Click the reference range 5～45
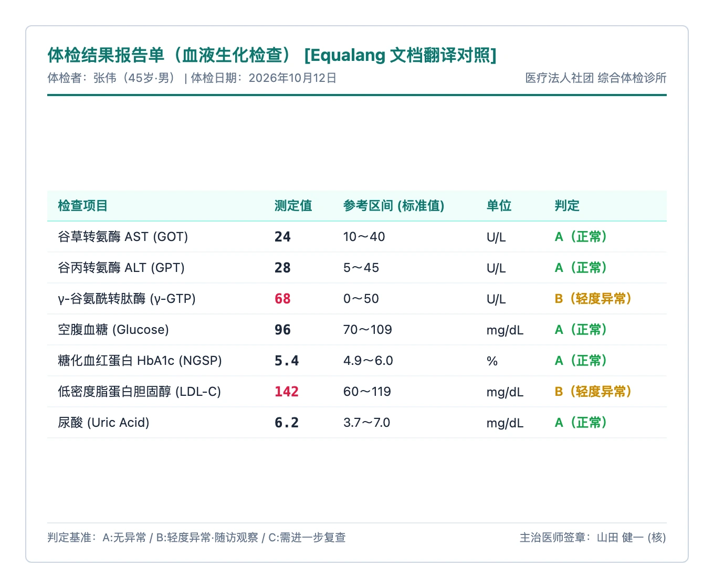 click(x=361, y=268)
